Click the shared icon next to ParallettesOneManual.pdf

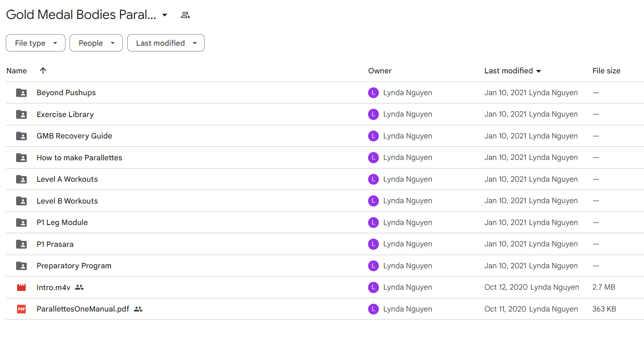[138, 309]
